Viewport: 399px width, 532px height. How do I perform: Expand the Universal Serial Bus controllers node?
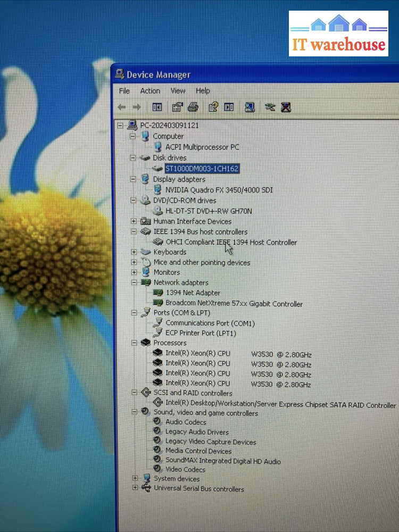(135, 488)
